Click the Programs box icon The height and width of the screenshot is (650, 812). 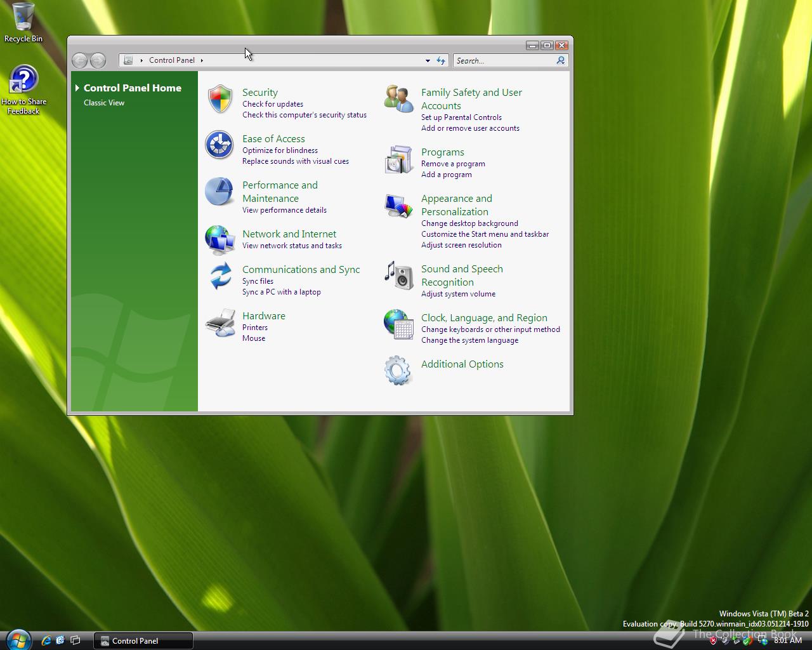click(x=398, y=159)
